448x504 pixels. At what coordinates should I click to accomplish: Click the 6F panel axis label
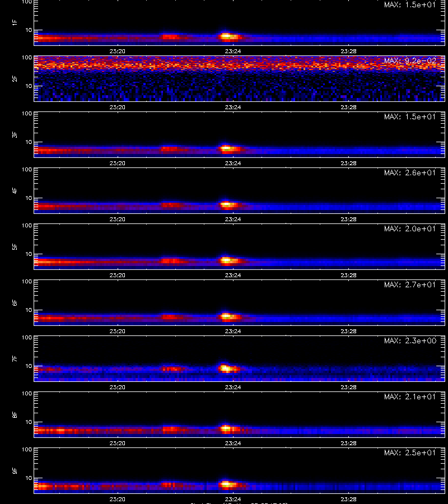[15, 302]
